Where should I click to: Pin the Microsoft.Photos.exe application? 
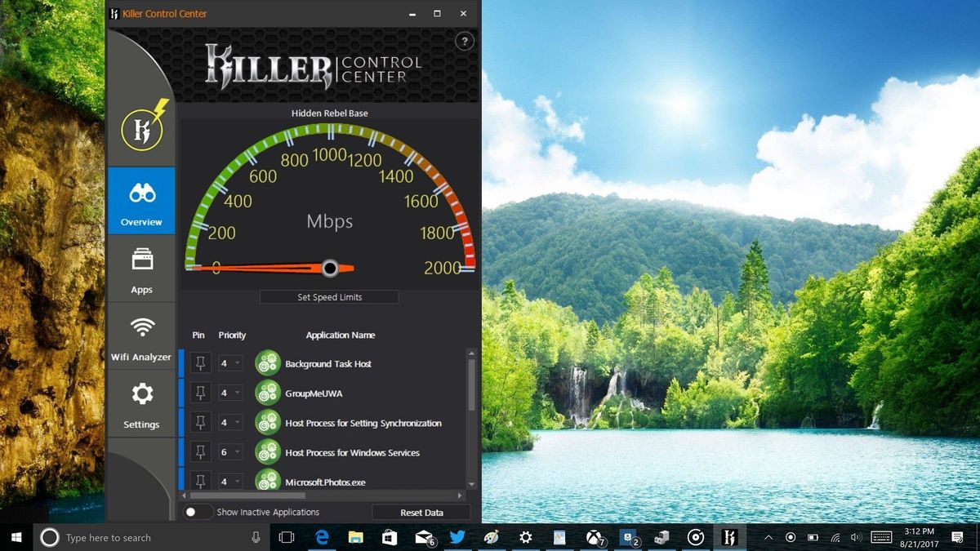pos(201,481)
